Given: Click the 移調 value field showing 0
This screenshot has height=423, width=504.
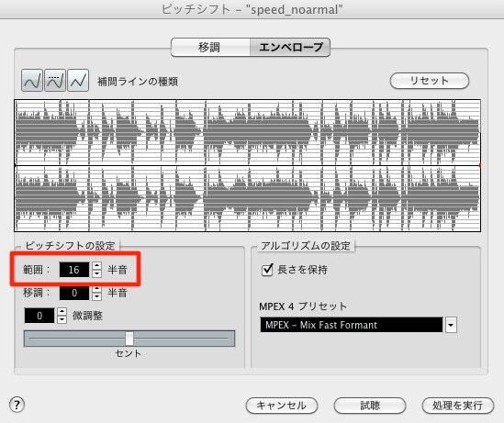Looking at the screenshot, I should pyautogui.click(x=74, y=293).
